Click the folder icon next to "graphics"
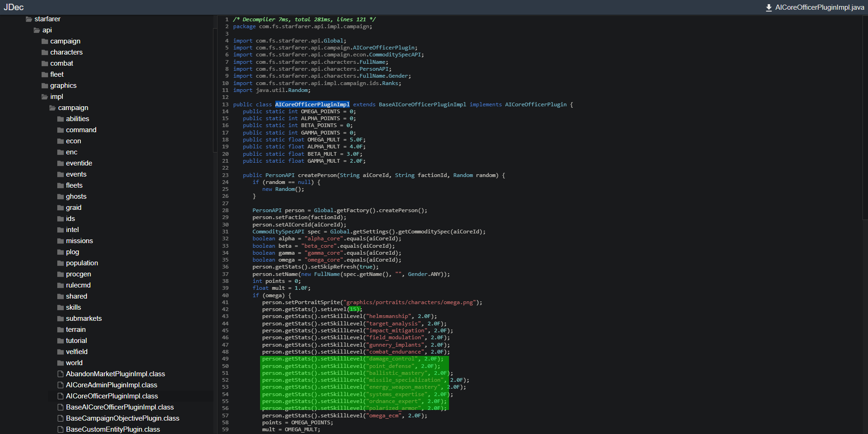Image resolution: width=868 pixels, height=434 pixels. [x=44, y=86]
